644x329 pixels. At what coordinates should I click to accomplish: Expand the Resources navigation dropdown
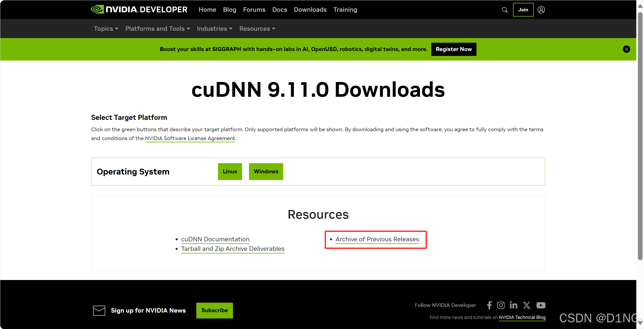click(x=257, y=29)
